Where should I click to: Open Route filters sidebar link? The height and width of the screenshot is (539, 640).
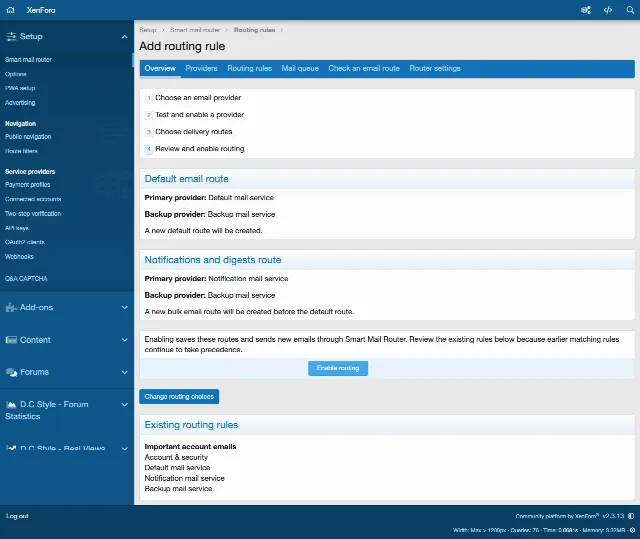click(x=21, y=151)
